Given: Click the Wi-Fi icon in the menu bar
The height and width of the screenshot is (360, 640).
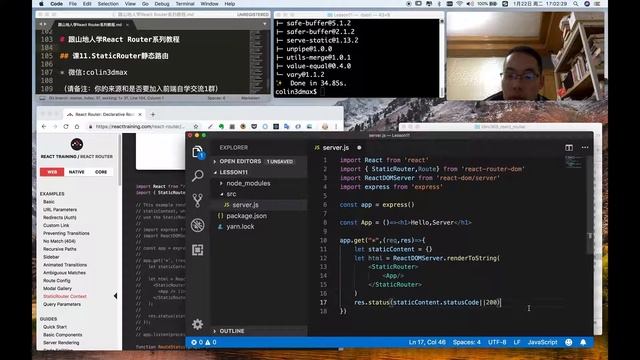Looking at the screenshot, I should 460,4.
